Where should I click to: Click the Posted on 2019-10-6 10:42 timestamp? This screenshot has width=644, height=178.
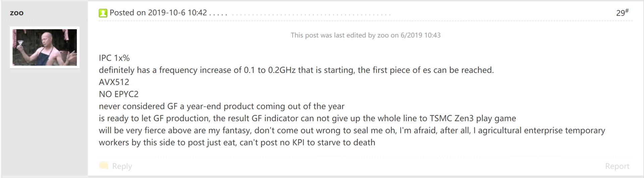pos(158,13)
